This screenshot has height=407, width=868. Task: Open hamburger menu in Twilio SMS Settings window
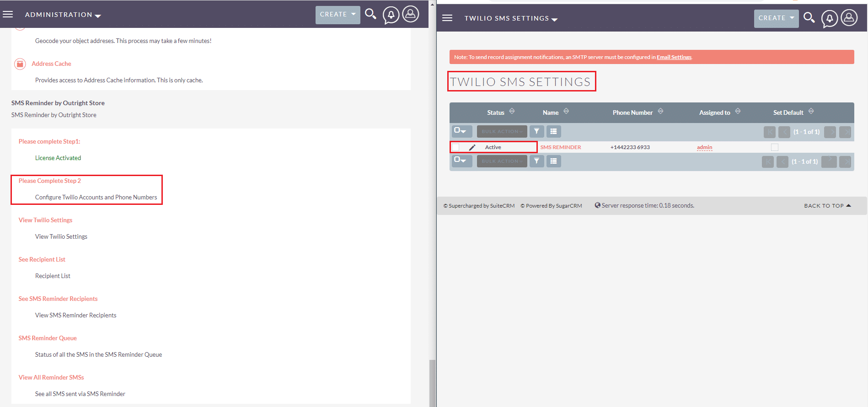447,18
